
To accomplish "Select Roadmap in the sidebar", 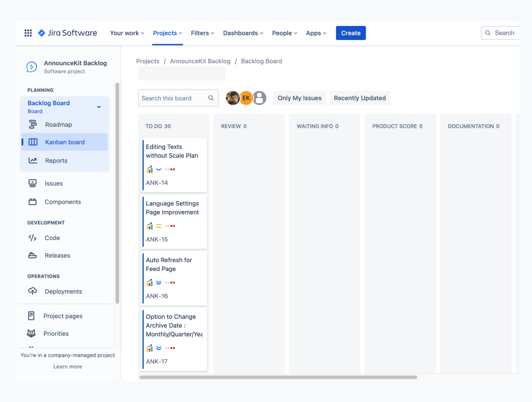I will point(64,125).
